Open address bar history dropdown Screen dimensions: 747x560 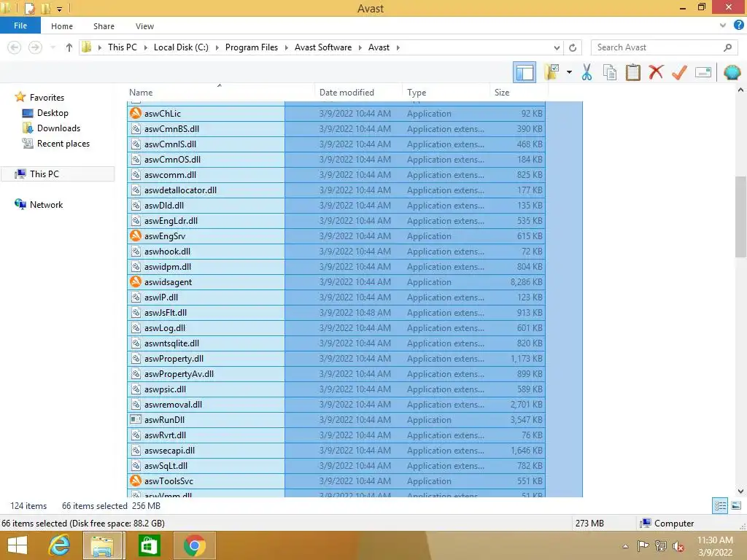coord(557,47)
